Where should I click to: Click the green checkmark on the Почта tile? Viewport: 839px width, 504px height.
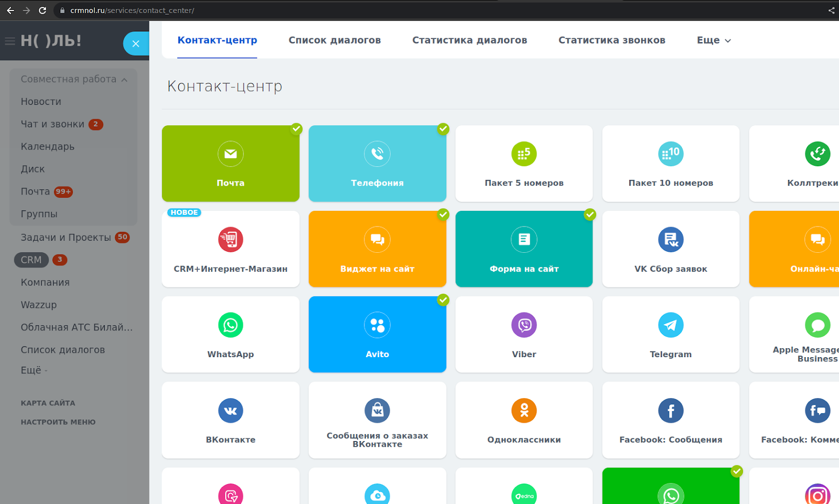point(297,128)
